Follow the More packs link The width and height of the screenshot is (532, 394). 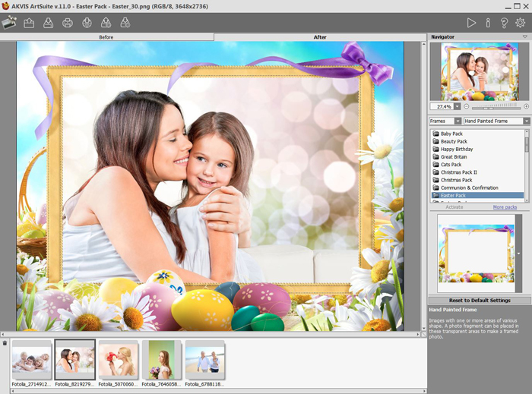coord(505,206)
